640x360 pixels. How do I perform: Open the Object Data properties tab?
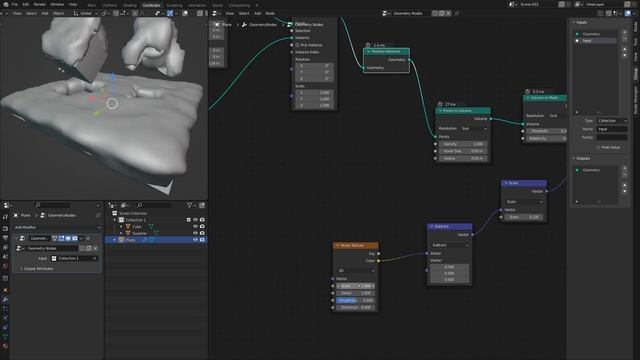[x=5, y=336]
